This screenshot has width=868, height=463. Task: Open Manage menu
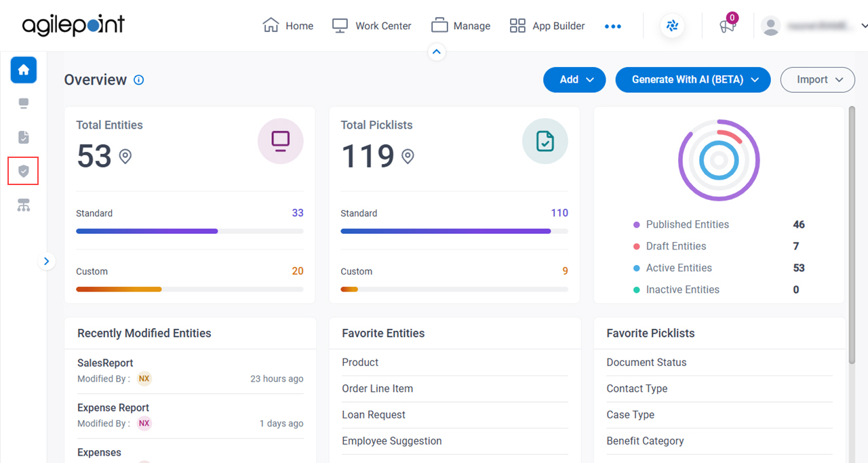[461, 26]
